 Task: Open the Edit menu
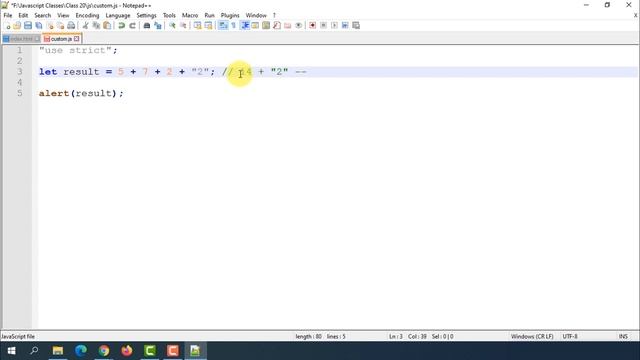pos(23,15)
